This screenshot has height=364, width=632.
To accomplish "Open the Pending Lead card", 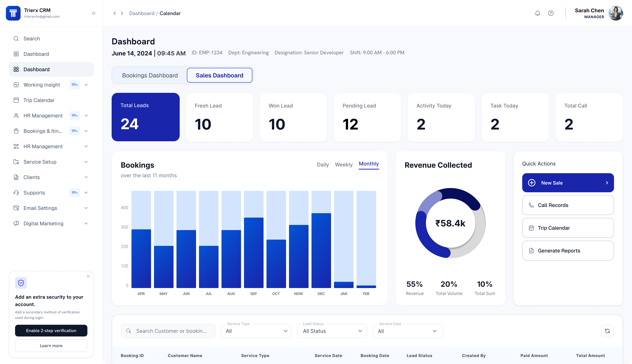I will point(367,118).
